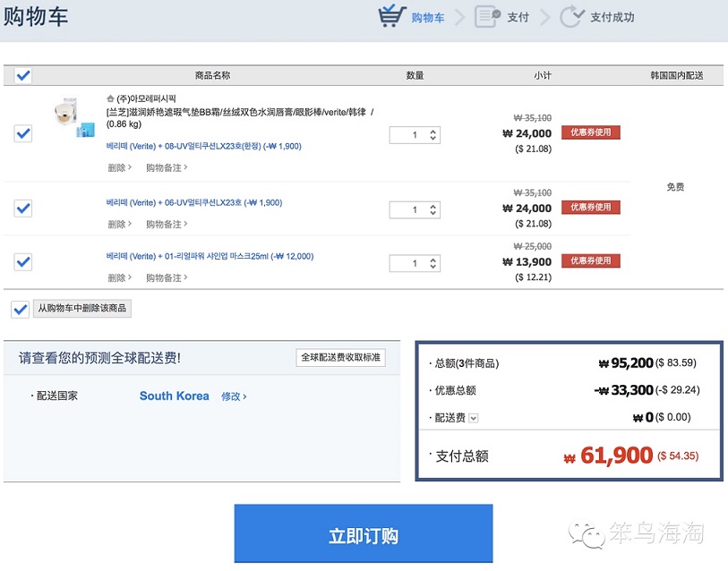Add shopping note for 06-UV item
The image size is (728, 571).
point(167,225)
